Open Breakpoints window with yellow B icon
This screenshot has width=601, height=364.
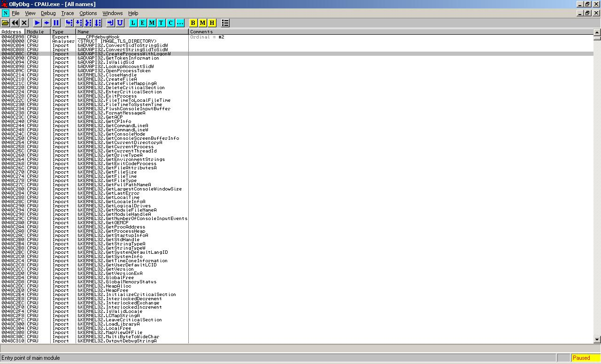(193, 23)
